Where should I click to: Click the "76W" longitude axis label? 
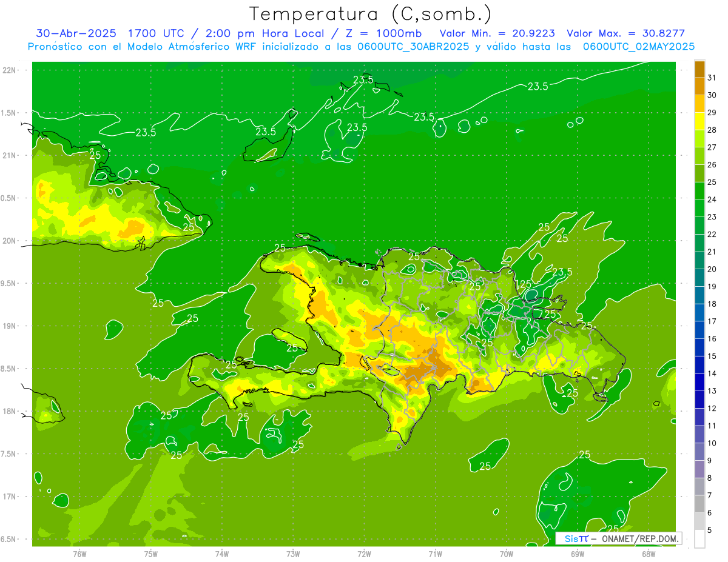(79, 554)
